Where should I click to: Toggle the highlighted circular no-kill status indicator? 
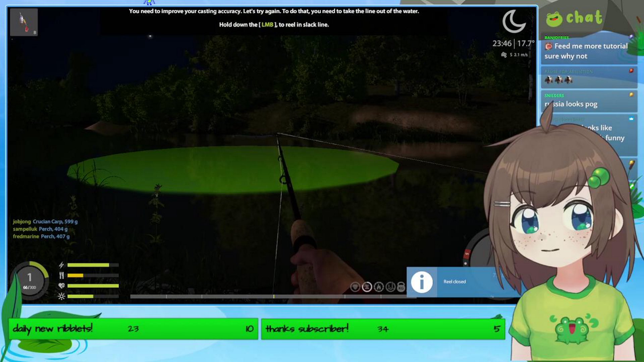[367, 287]
